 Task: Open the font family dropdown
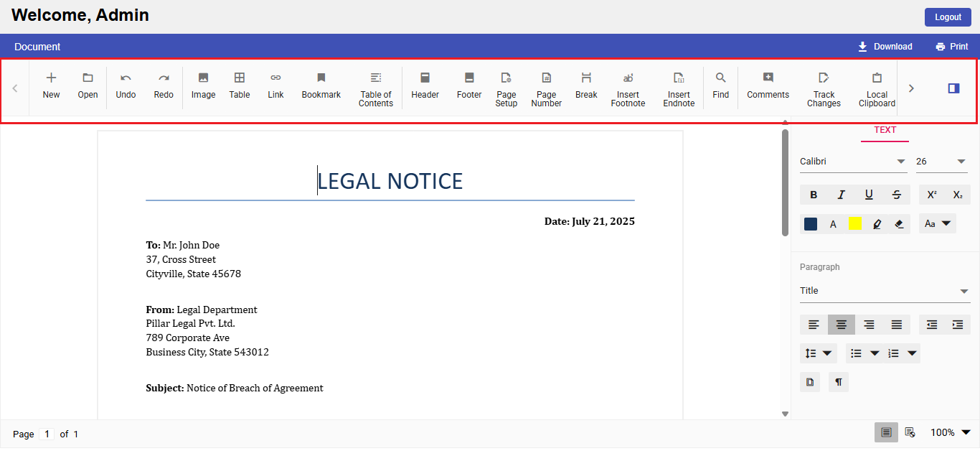click(x=852, y=161)
